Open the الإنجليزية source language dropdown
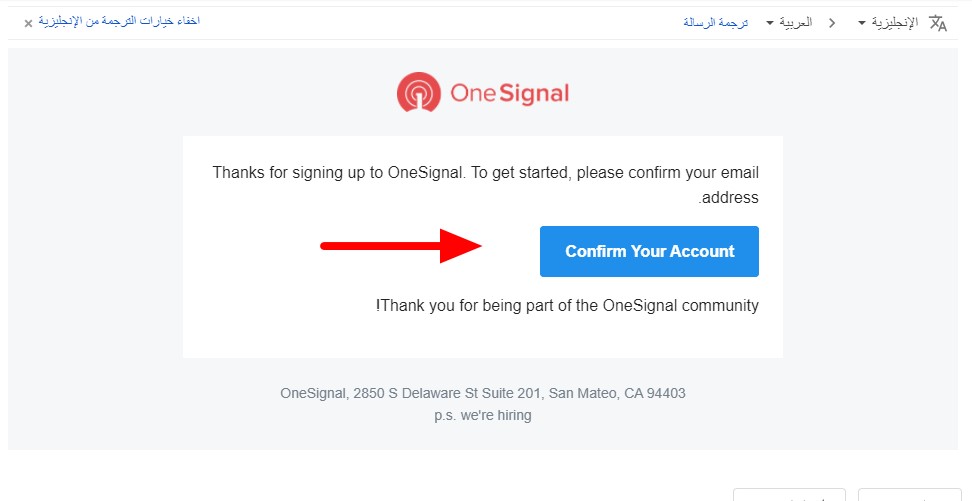 coord(894,22)
